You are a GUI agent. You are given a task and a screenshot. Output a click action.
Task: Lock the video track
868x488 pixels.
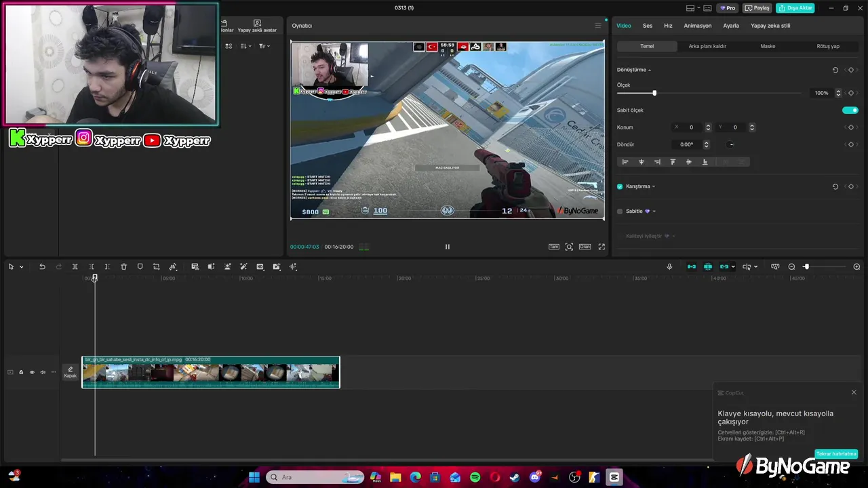21,372
